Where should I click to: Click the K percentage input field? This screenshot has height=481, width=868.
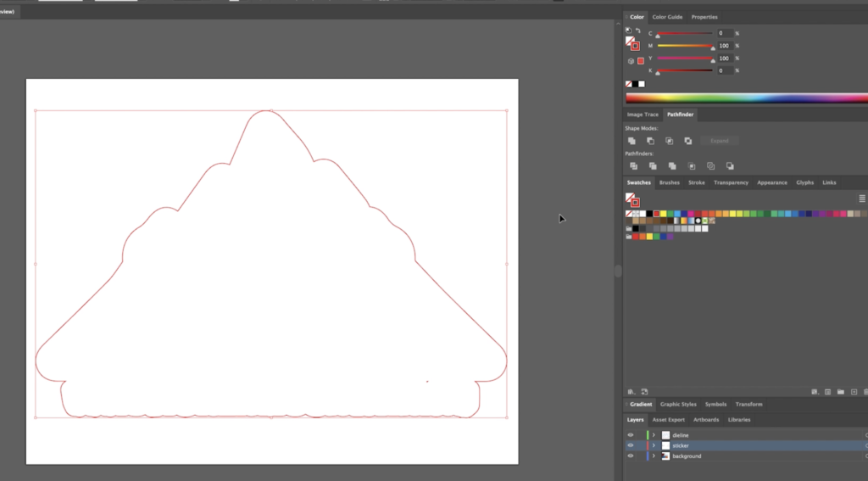coord(725,71)
